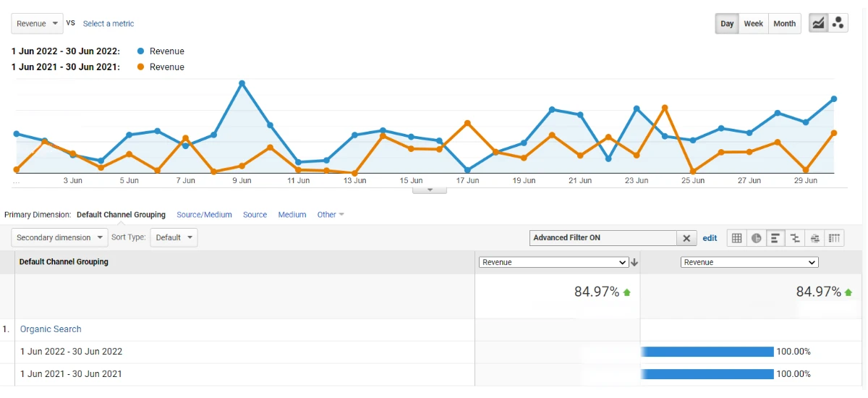The height and width of the screenshot is (398, 868).
Task: Open the Secondary dimension dropdown
Action: 59,237
